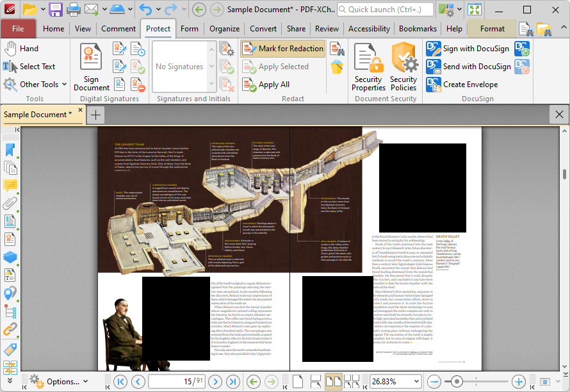
Task: Switch to the Comment tab
Action: tap(118, 29)
